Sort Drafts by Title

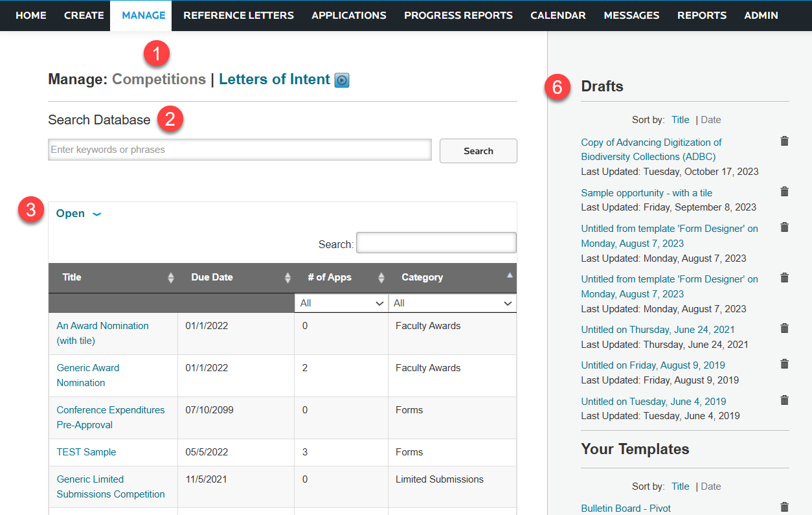681,120
